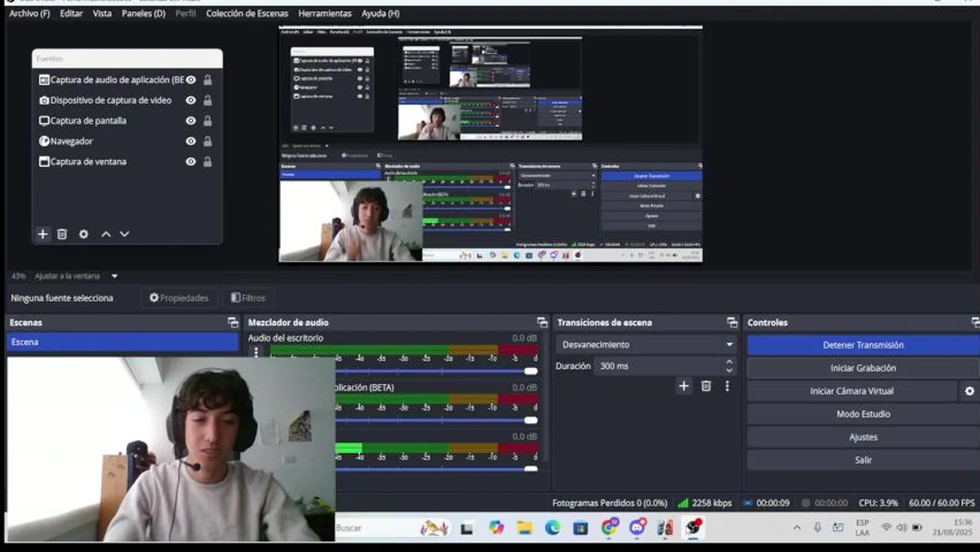Open Microsoft Edge from the taskbar
Viewport: 980px width, 552px height.
click(x=553, y=527)
